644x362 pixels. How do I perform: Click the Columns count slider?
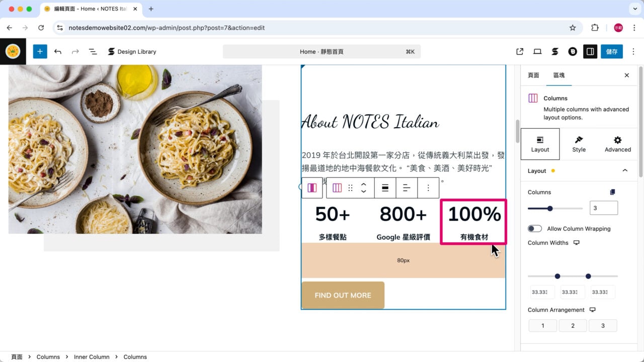tap(554, 208)
